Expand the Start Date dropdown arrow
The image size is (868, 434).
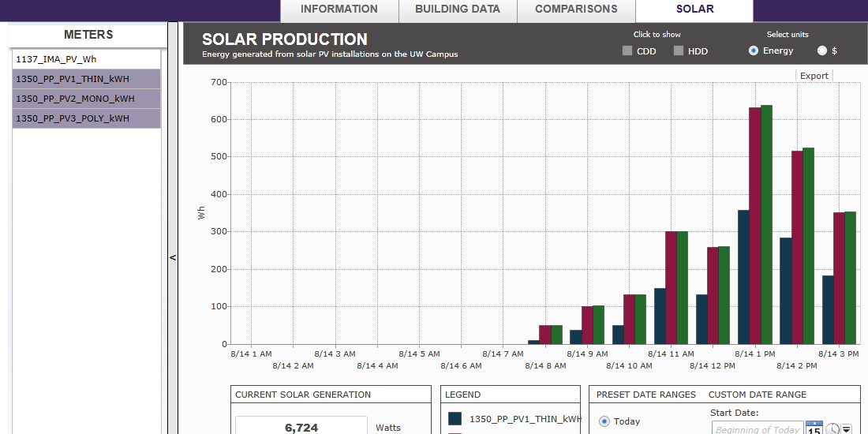(846, 429)
